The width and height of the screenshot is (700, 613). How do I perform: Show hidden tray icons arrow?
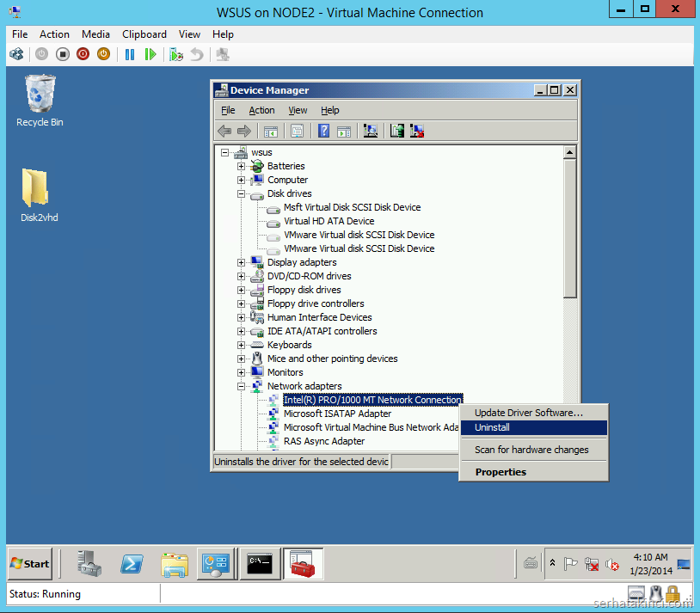click(x=552, y=563)
